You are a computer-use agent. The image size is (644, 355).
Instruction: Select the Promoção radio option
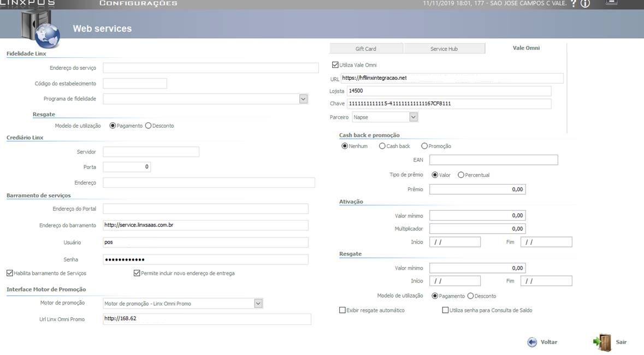(424, 146)
